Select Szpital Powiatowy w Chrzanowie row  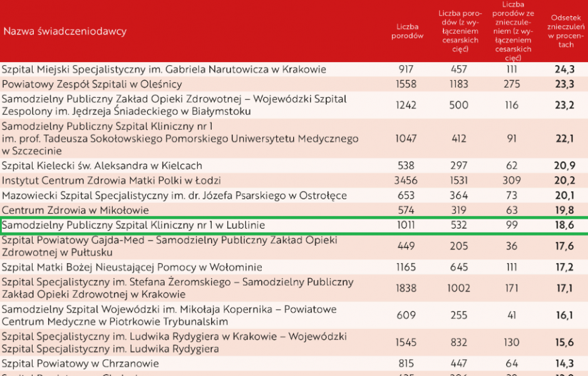point(80,363)
